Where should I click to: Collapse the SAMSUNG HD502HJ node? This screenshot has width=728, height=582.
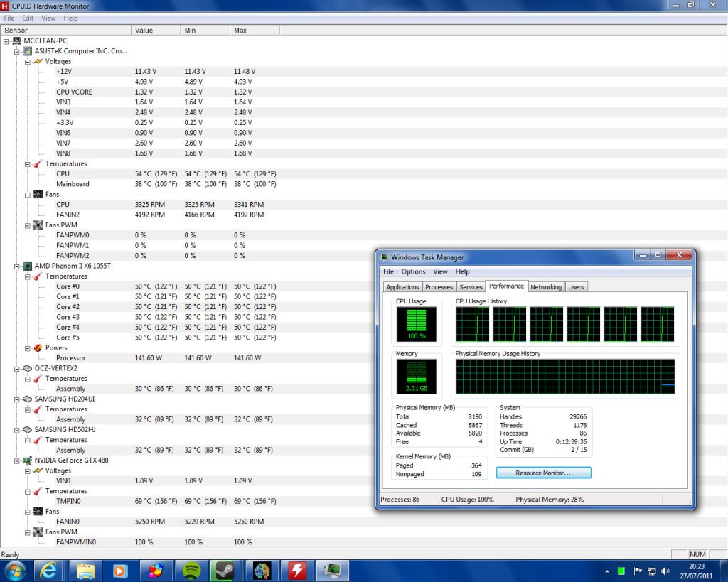point(17,430)
